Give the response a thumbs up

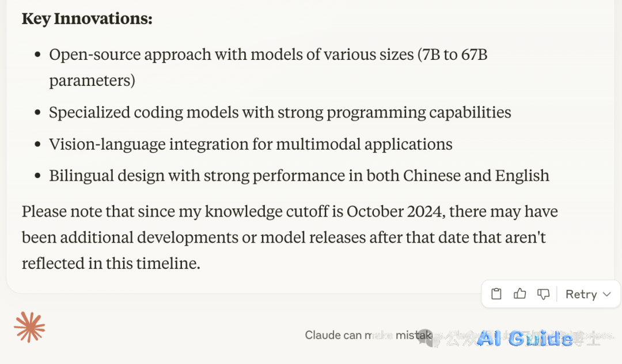[519, 294]
